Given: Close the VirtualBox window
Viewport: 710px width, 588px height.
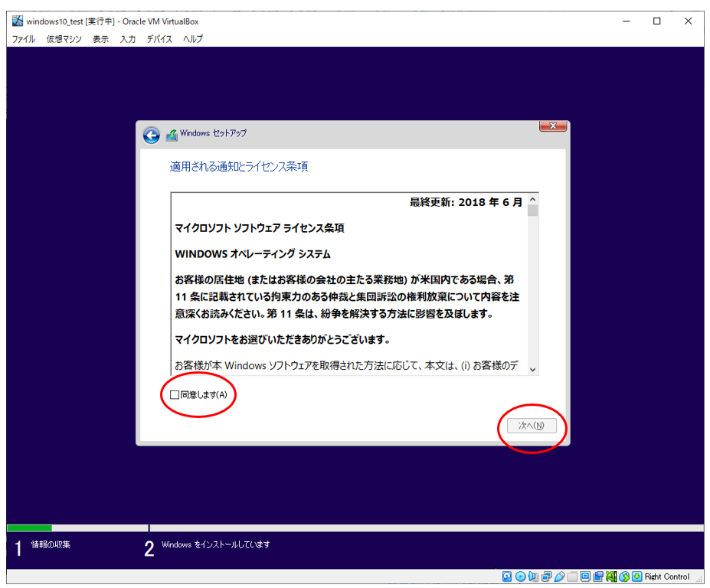Looking at the screenshot, I should pos(689,21).
